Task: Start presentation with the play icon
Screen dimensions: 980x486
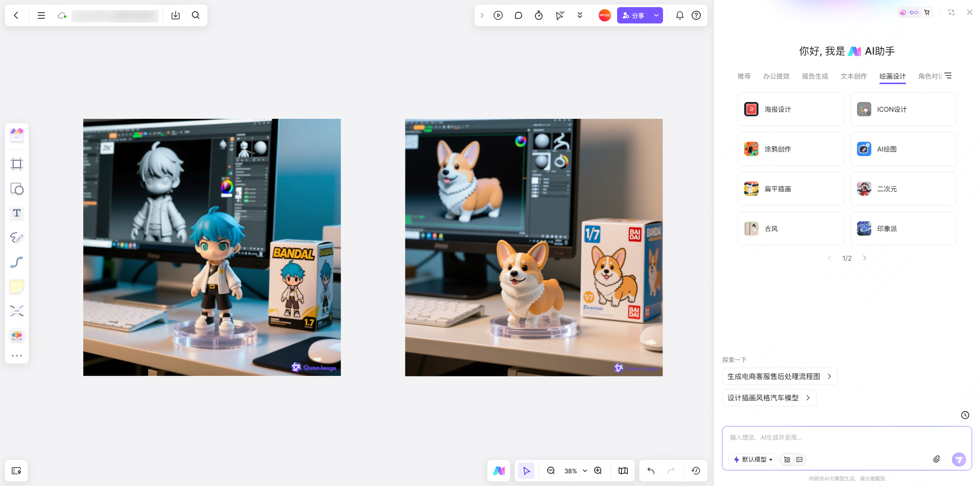Action: pos(498,15)
